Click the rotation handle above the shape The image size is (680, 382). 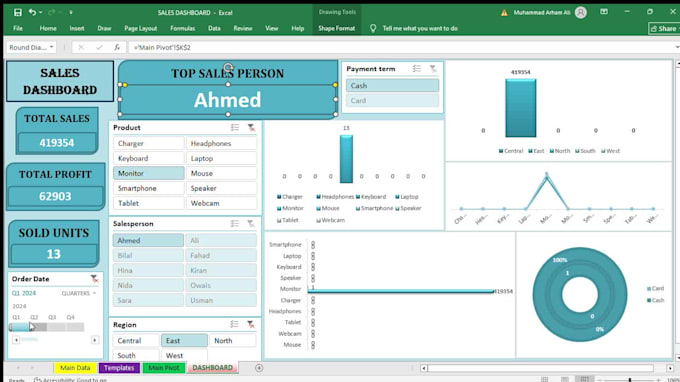point(228,67)
